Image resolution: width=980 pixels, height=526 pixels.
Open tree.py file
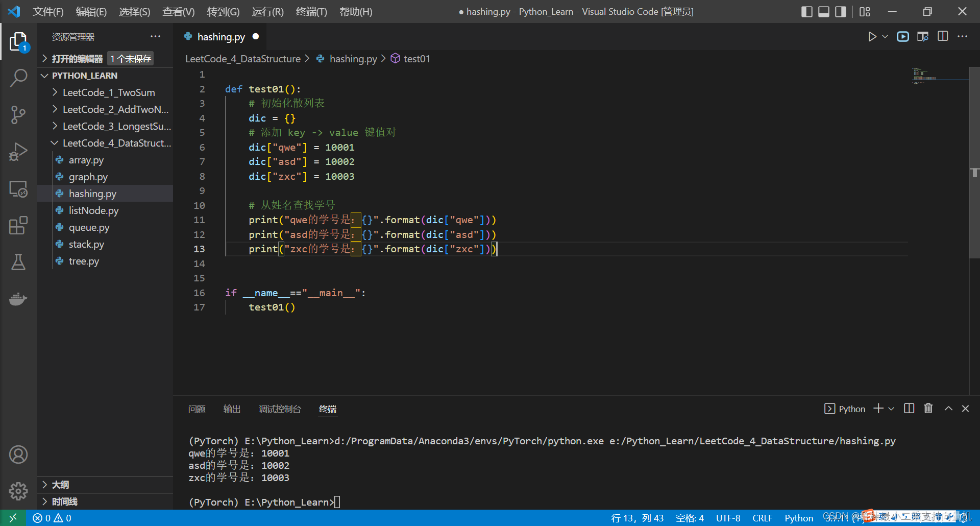click(105, 261)
